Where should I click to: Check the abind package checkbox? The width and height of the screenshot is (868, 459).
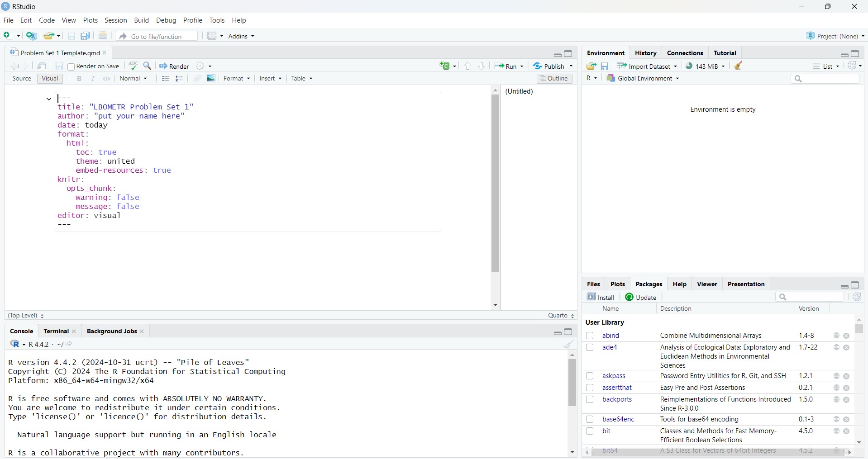[590, 336]
